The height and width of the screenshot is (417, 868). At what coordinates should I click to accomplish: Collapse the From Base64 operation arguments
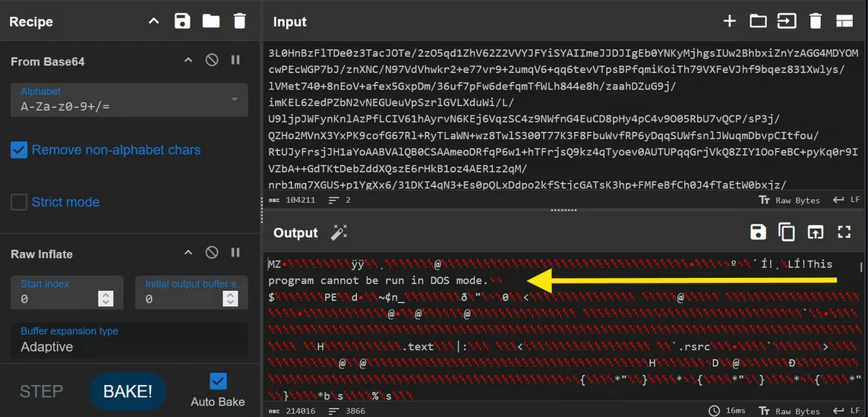188,61
